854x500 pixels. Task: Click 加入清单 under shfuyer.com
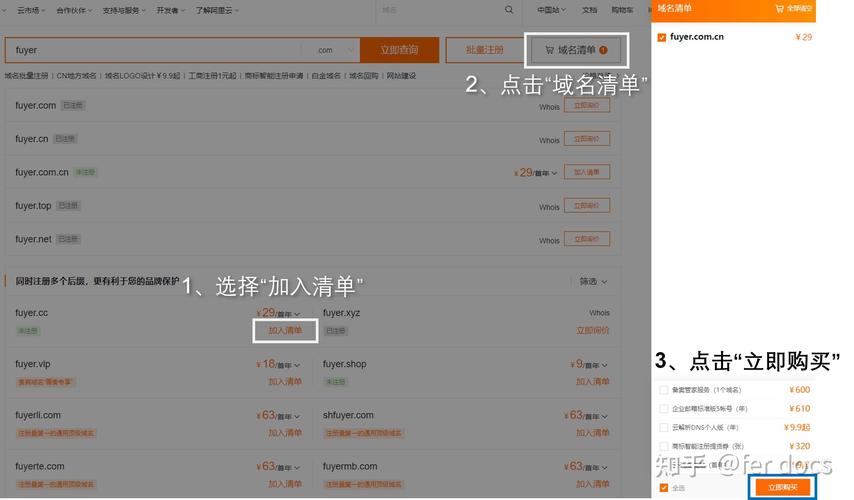click(593, 432)
